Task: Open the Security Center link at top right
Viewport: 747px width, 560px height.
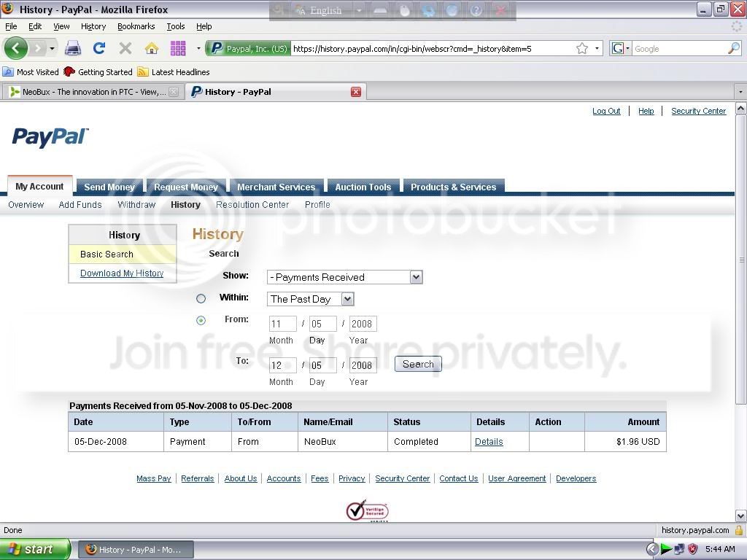Action: (x=698, y=111)
